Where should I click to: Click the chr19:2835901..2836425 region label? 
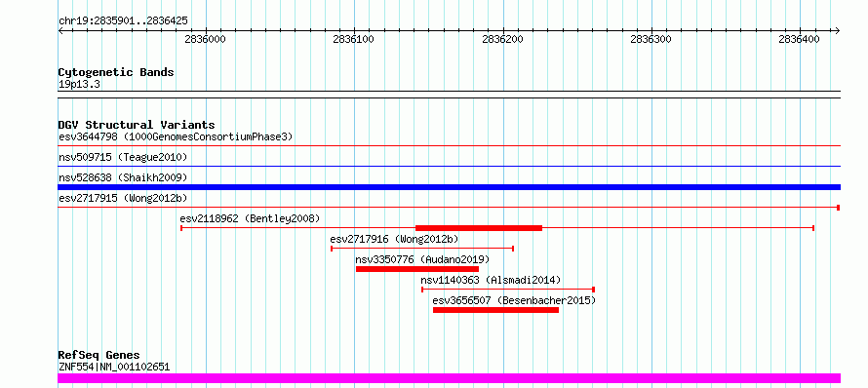tap(123, 21)
